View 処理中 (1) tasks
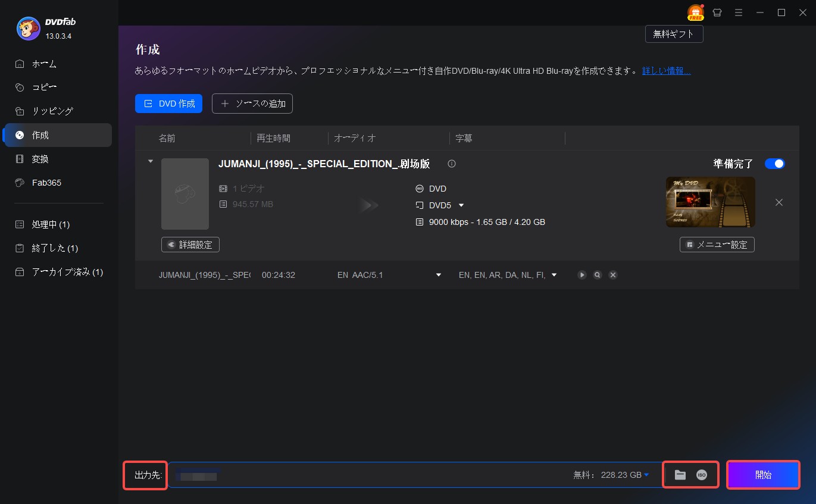Screen dimensions: 816x504 pyautogui.click(x=58, y=224)
